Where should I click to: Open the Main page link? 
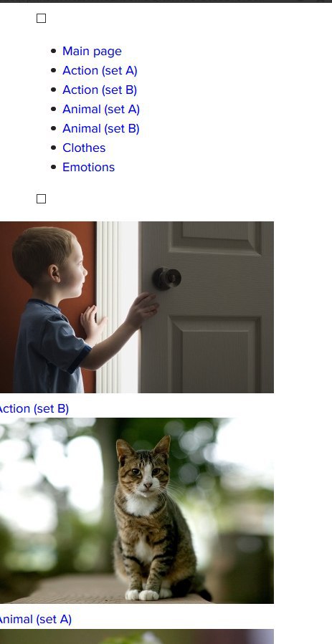[x=92, y=52]
